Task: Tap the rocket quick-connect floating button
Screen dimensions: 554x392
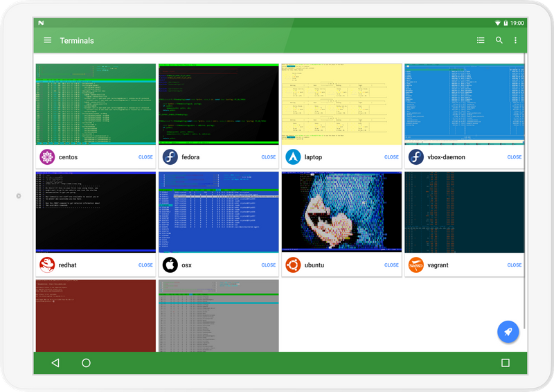Action: (508, 332)
